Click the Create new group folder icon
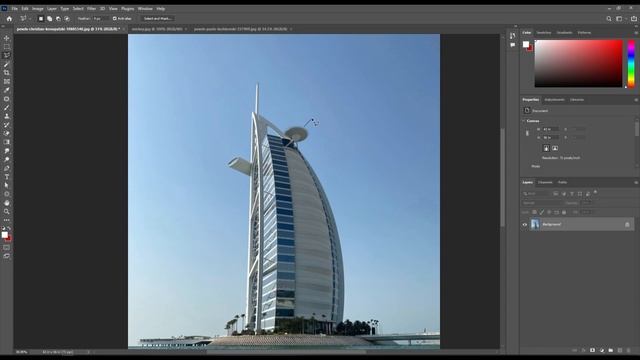This screenshot has height=360, width=640. pyautogui.click(x=611, y=350)
